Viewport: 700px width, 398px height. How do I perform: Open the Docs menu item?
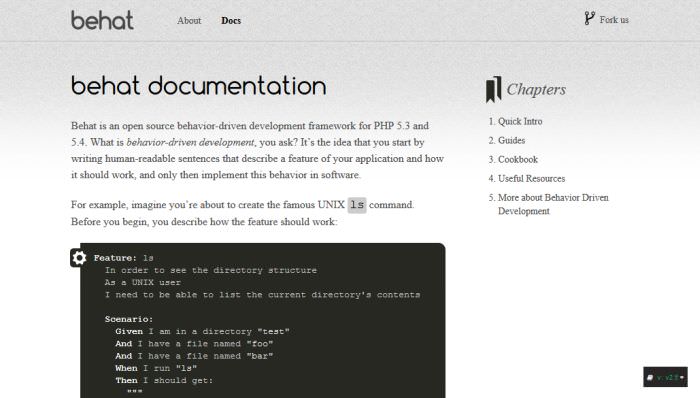231,21
